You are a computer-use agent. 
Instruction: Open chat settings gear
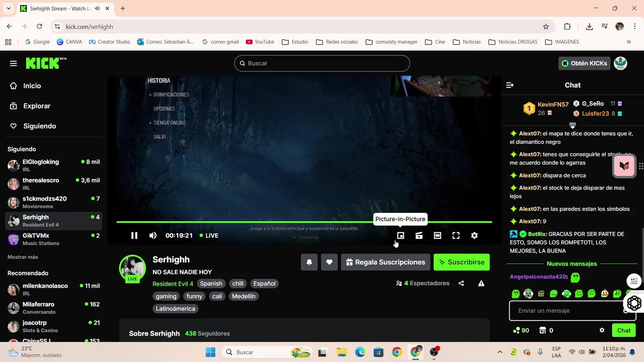coord(602,330)
